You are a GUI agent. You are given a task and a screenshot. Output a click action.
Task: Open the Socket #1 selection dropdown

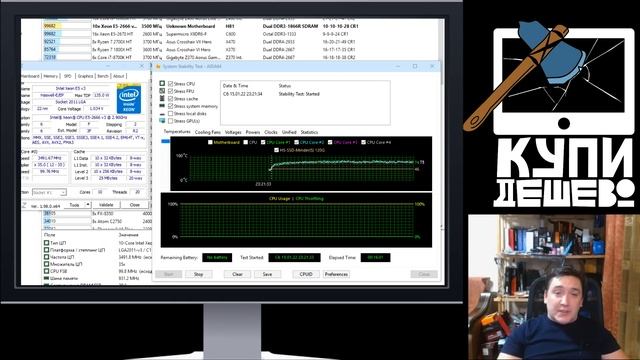click(49, 192)
